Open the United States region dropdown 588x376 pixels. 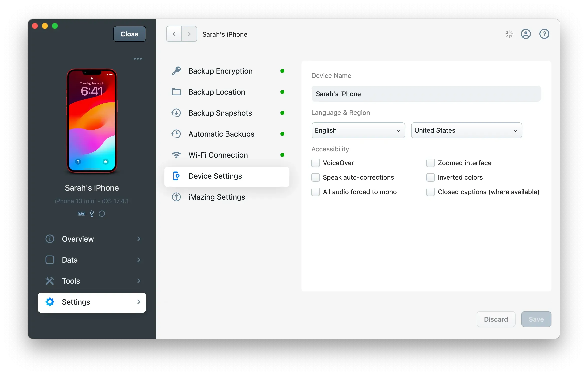(466, 130)
